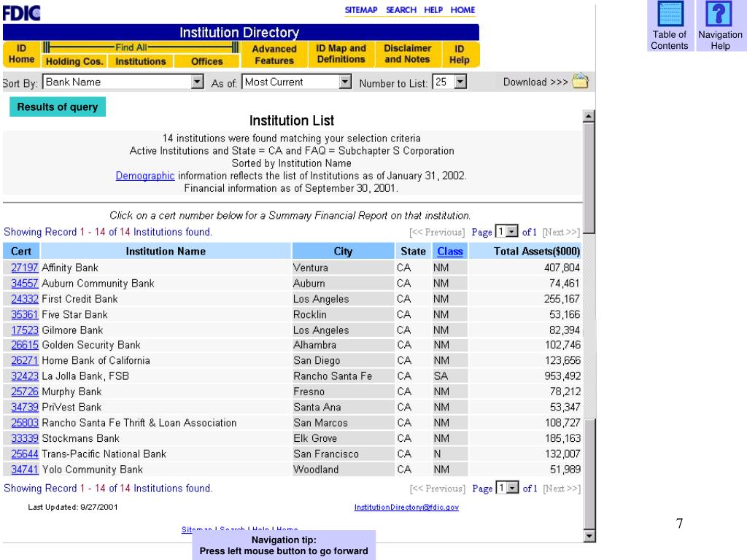
Task: Click the State column header
Action: [413, 251]
